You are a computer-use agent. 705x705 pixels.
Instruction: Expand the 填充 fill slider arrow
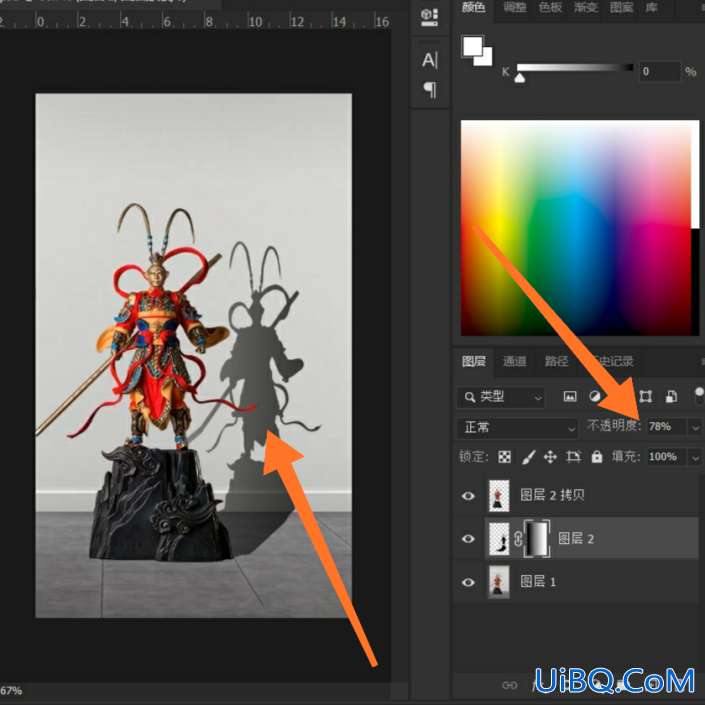[x=696, y=458]
